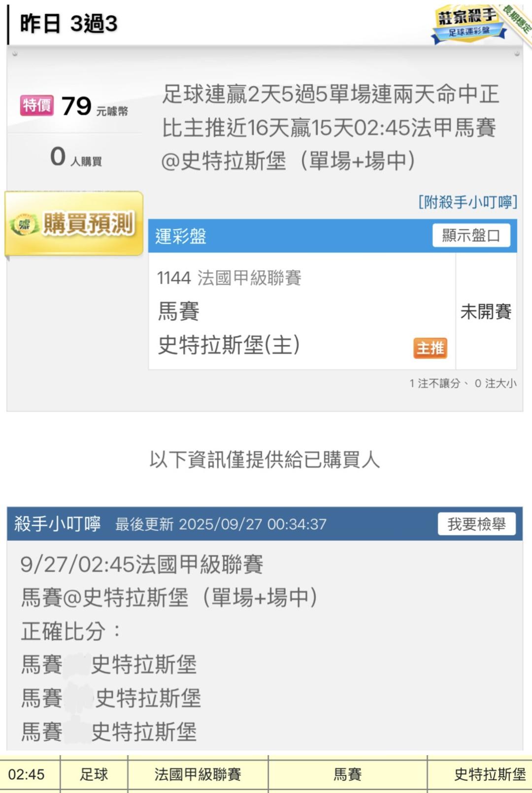This screenshot has height=793, width=532.
Task: Select the 殺手小叮嚀 section header
Action: 58,524
